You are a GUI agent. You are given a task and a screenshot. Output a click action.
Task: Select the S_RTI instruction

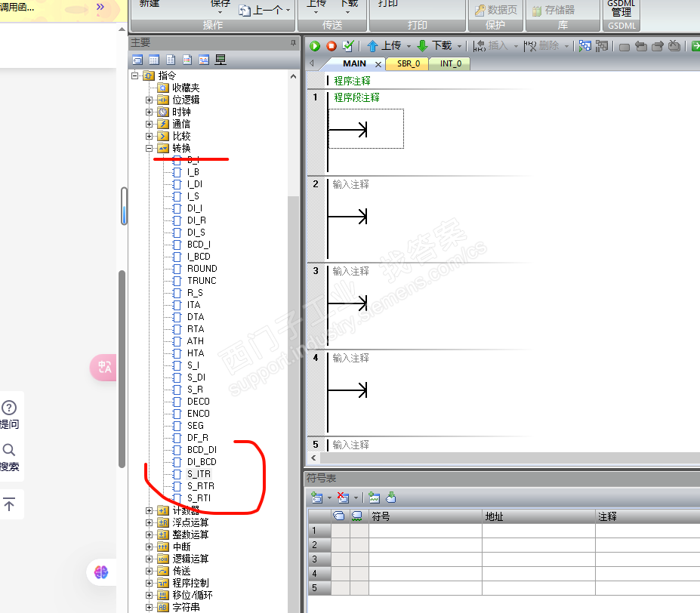tap(199, 497)
